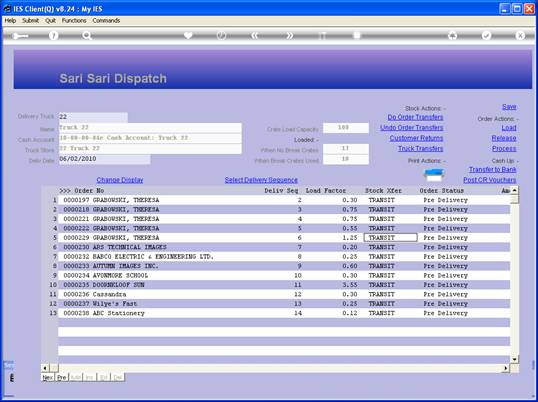This screenshot has width=538, height=402.
Task: Click the Change Display link
Action: (x=120, y=180)
